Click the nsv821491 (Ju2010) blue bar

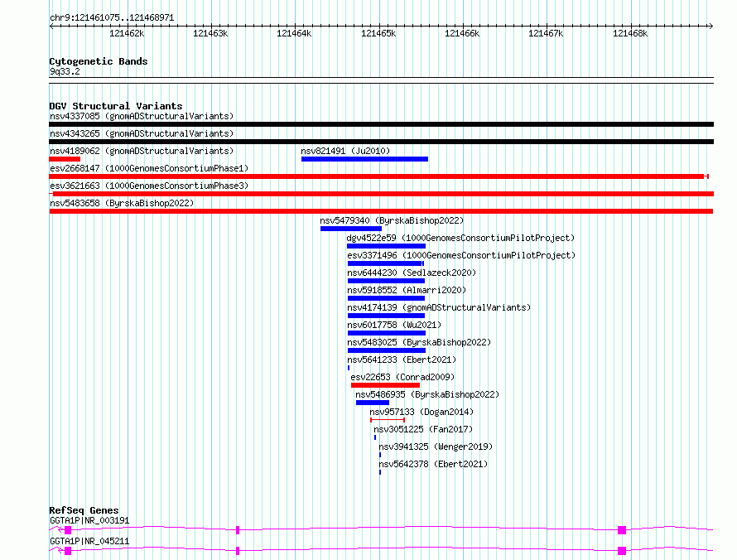[364, 159]
